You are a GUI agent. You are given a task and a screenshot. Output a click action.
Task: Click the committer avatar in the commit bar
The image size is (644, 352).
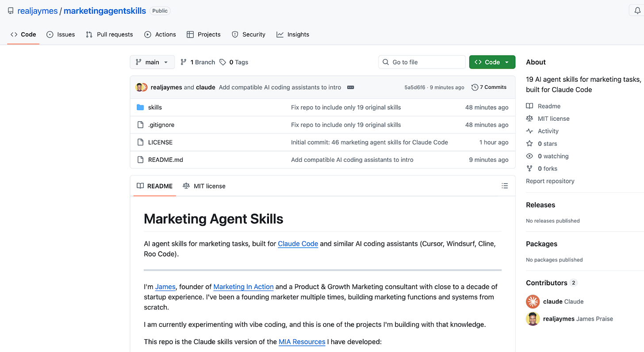pos(141,87)
